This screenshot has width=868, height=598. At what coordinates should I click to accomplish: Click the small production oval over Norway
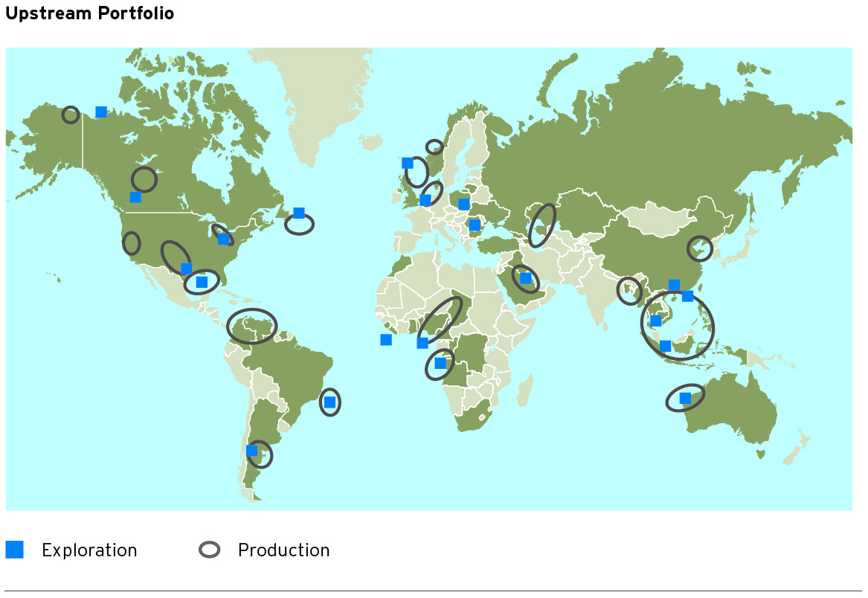tap(434, 147)
